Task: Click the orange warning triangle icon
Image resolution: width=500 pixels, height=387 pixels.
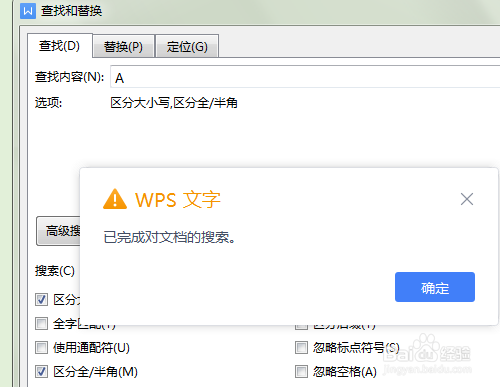Action: tap(115, 199)
